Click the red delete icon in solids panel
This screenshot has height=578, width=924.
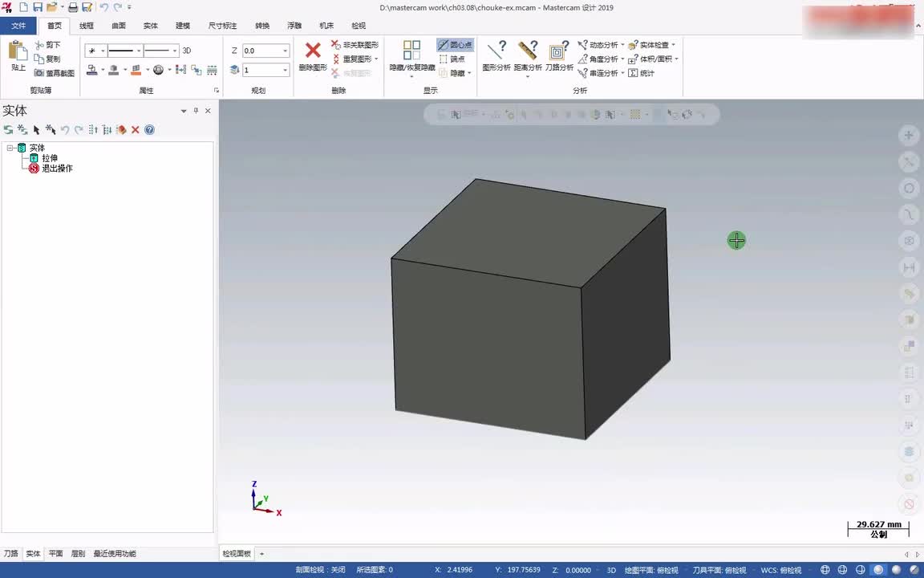136,130
